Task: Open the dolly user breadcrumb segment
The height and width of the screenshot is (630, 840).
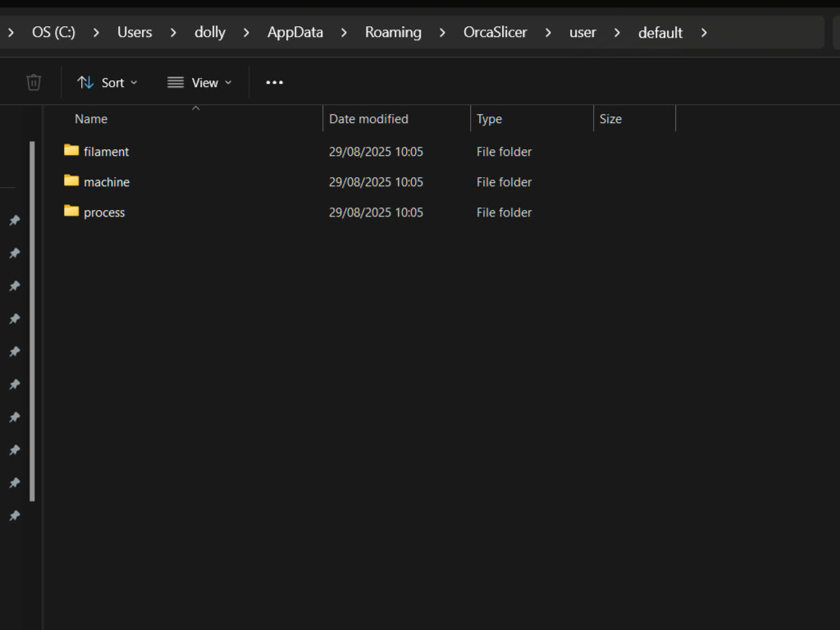Action: point(210,33)
